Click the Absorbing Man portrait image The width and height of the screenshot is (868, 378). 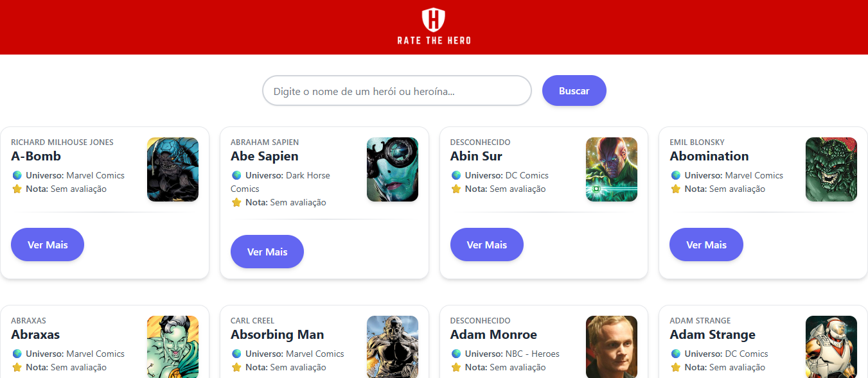(393, 347)
